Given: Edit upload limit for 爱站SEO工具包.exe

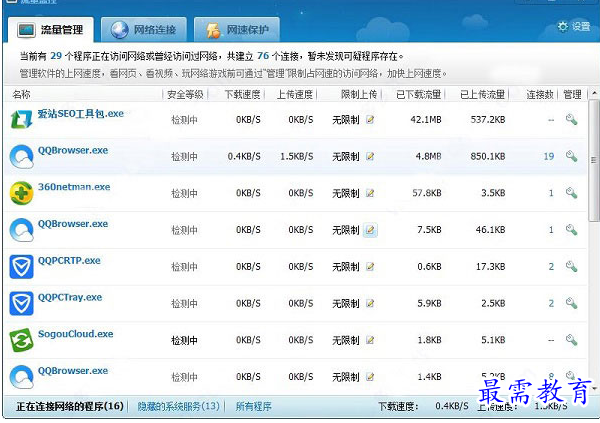Looking at the screenshot, I should click(370, 119).
